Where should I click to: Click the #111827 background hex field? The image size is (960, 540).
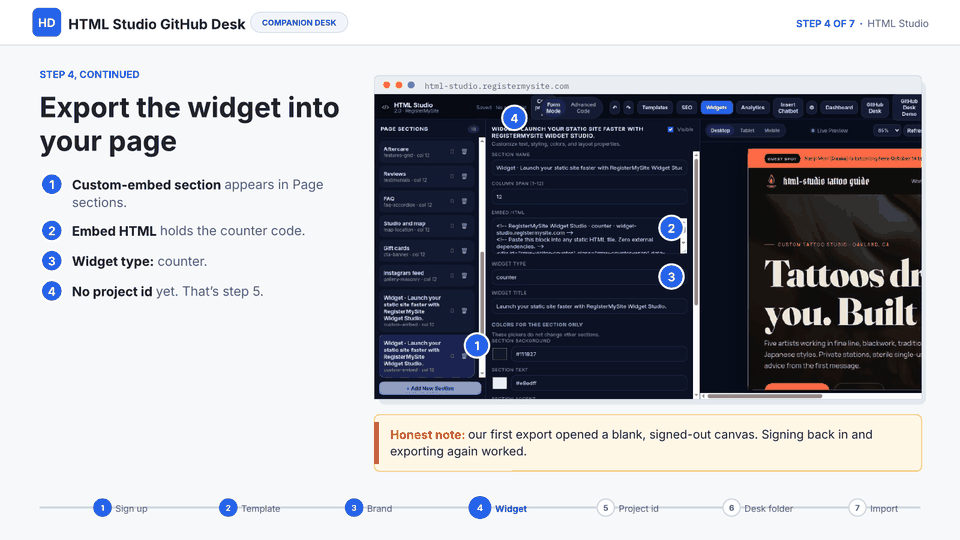tap(599, 354)
